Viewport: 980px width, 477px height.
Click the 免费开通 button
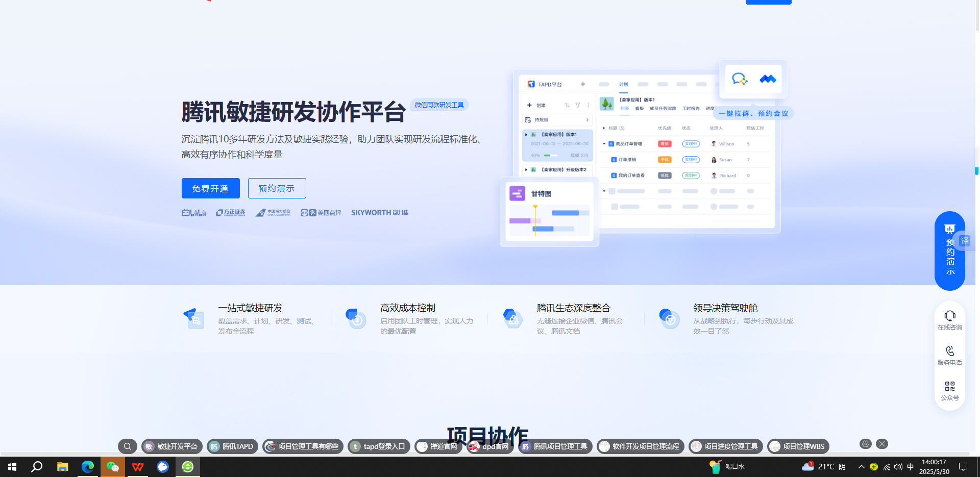(210, 188)
